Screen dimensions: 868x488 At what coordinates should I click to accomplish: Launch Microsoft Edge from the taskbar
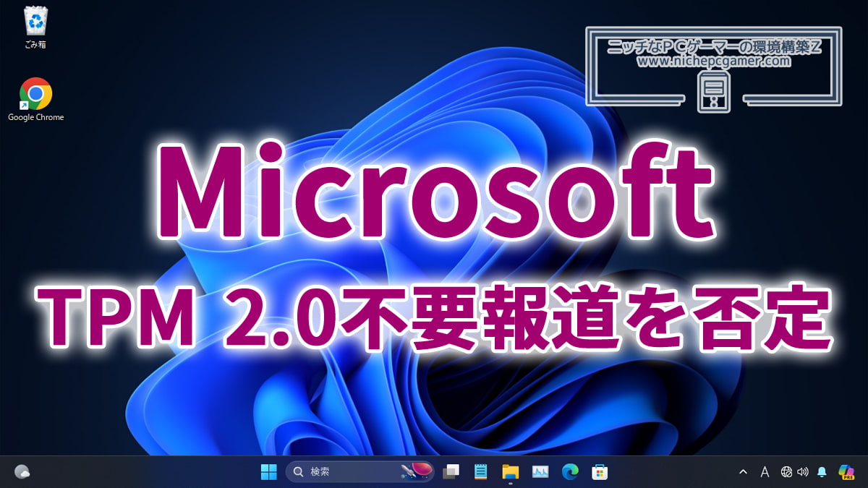coord(570,472)
